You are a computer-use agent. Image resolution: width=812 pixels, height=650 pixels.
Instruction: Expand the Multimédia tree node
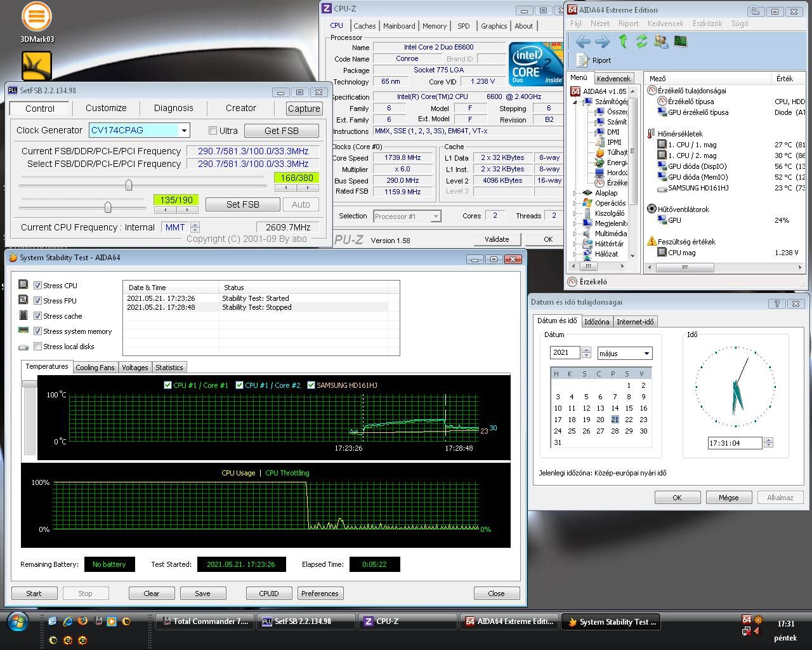[x=575, y=234]
